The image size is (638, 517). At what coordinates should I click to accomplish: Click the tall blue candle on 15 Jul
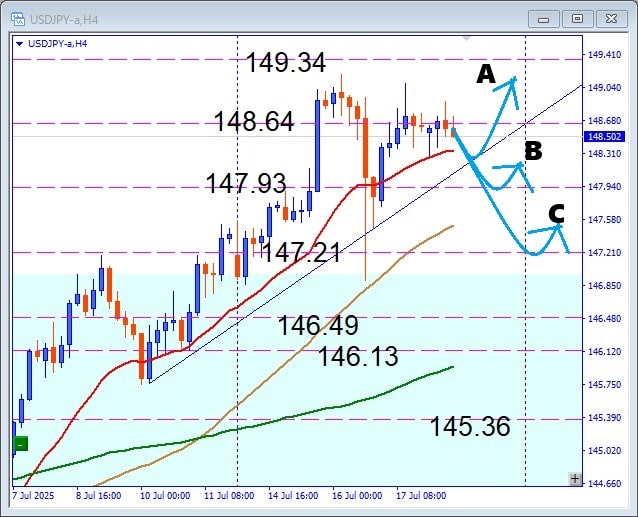[317, 146]
